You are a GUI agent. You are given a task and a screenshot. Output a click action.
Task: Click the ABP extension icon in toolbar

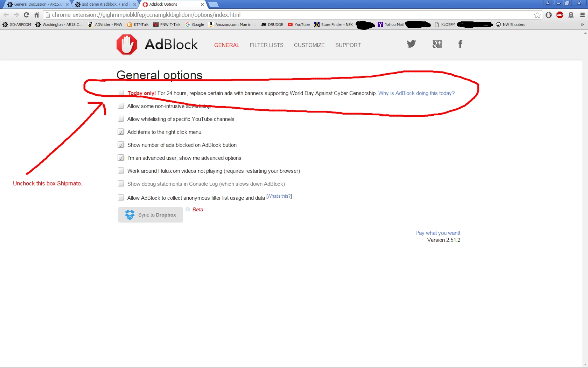click(560, 15)
